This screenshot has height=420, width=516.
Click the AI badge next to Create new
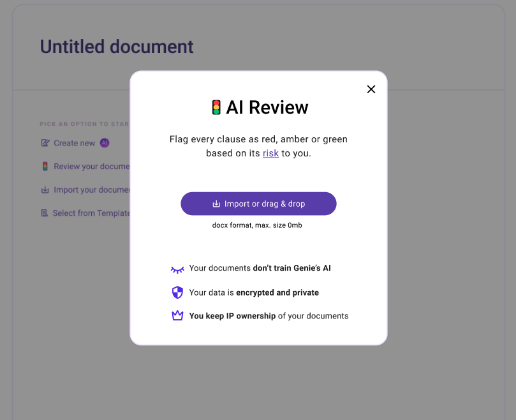click(105, 143)
